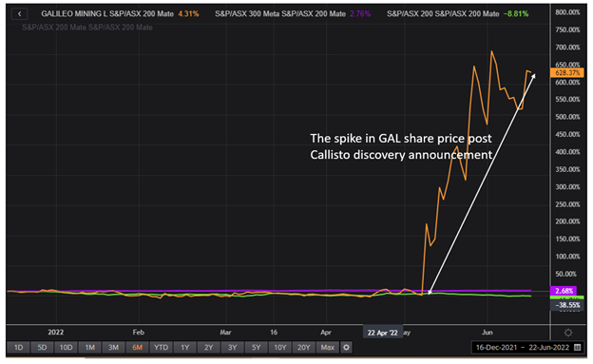Viewport: 593px width, 364px height.
Task: Click the Apr label on time axis
Action: [326, 333]
